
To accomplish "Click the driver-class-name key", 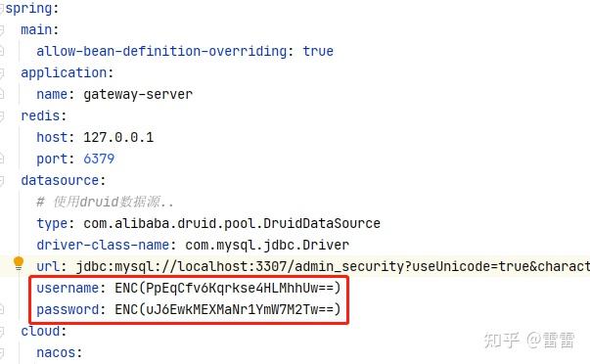I will click(x=103, y=245).
